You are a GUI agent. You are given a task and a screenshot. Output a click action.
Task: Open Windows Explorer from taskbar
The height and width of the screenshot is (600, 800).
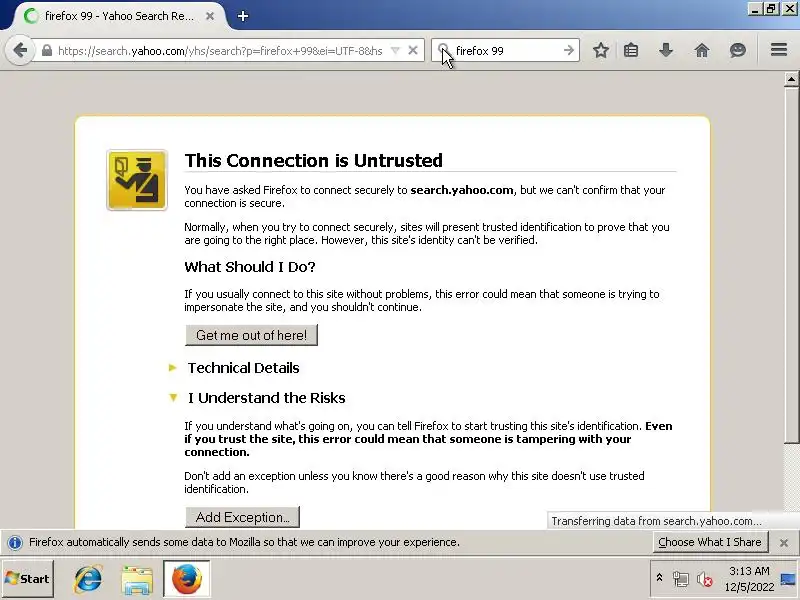137,580
